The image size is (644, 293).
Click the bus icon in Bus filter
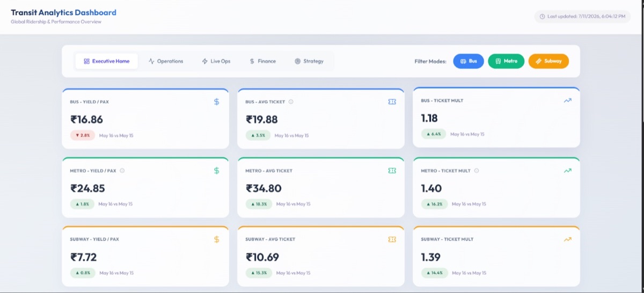coord(463,61)
